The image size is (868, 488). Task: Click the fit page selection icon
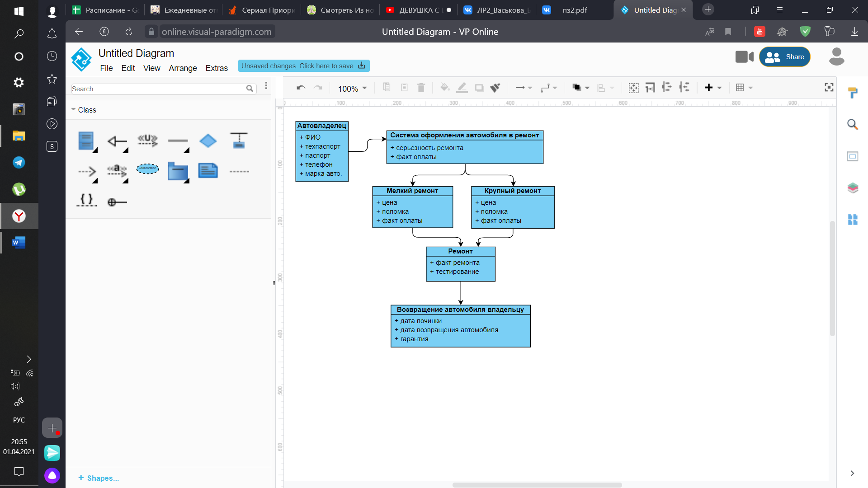tap(633, 88)
